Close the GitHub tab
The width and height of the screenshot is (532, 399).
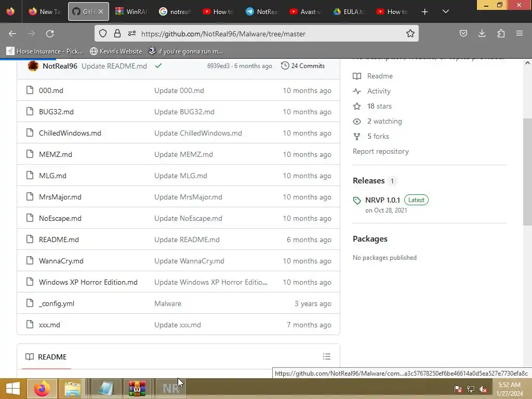tap(101, 11)
